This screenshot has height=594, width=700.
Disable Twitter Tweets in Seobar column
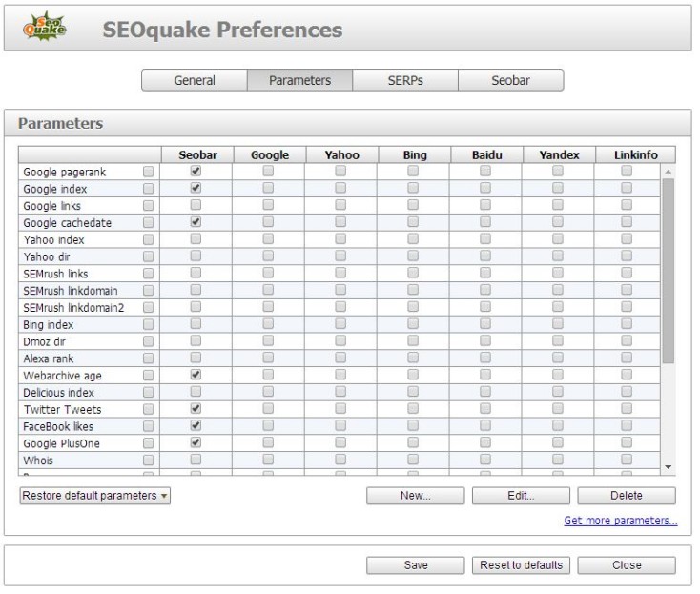[196, 408]
